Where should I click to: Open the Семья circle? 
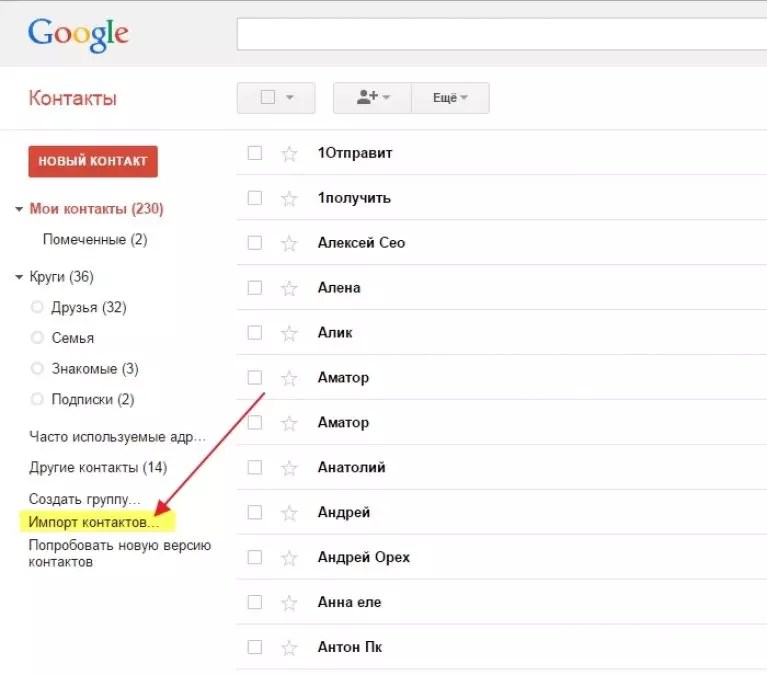click(x=72, y=338)
